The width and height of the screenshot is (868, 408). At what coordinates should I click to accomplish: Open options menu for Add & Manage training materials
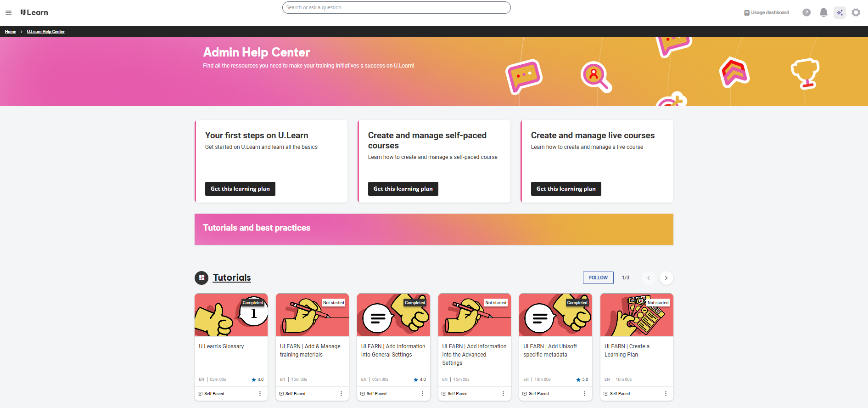point(341,394)
